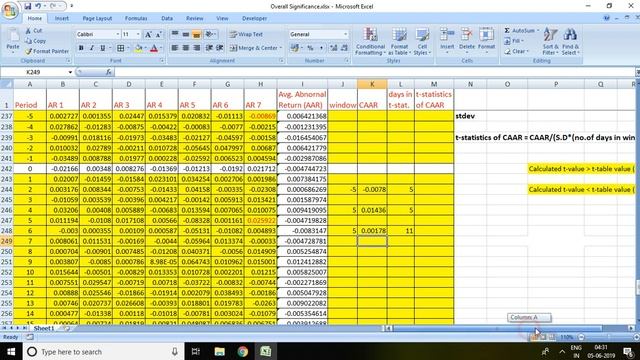The height and width of the screenshot is (360, 640).
Task: Click the Paste icon
Action: pyautogui.click(x=13, y=36)
